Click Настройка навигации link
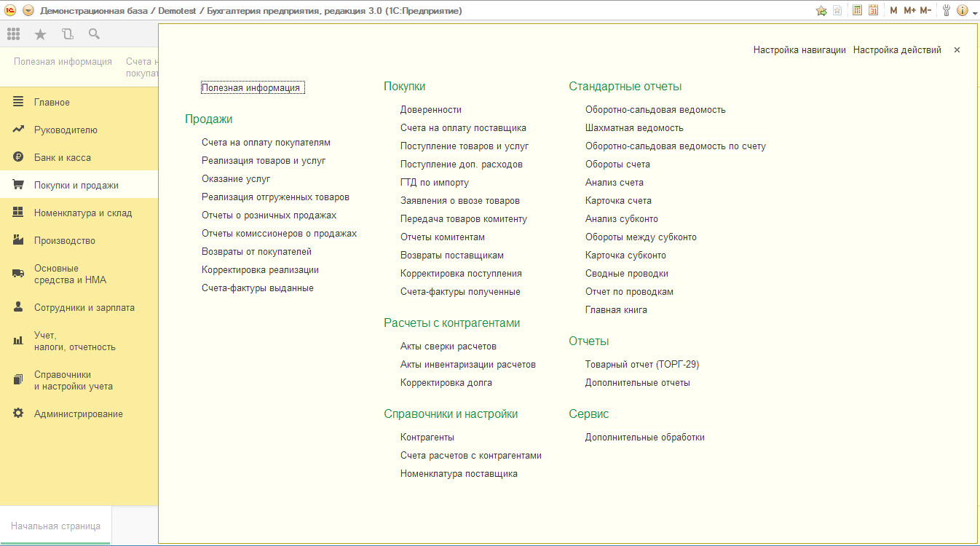Viewport: 980px width, 546px height. (x=799, y=50)
